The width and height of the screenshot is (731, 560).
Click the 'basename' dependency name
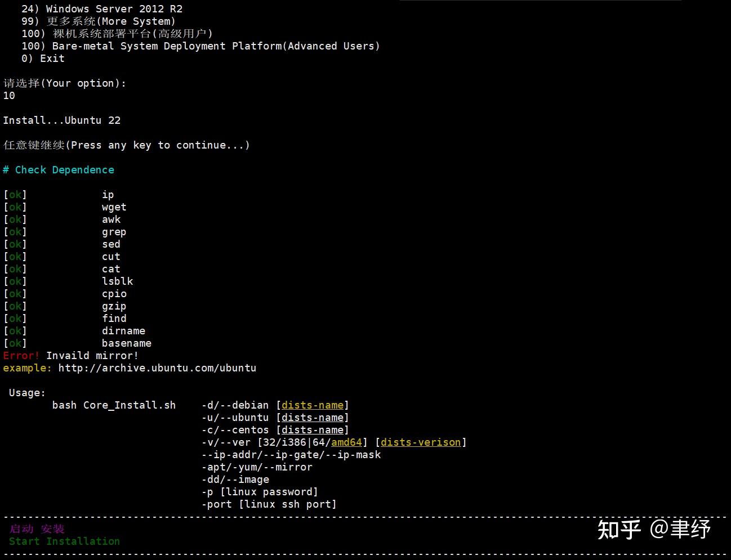pyautogui.click(x=127, y=343)
